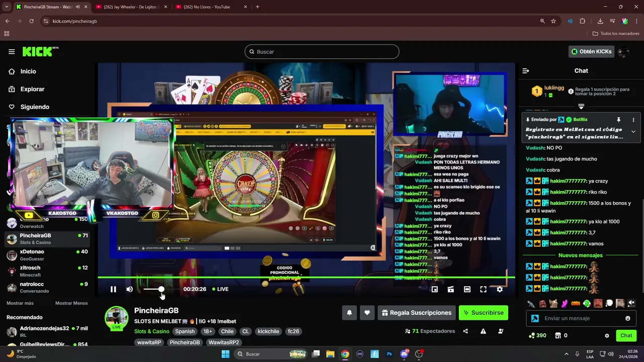Open Adrianozendejas32 recommended channel
This screenshot has width=644, height=362.
(48, 332)
